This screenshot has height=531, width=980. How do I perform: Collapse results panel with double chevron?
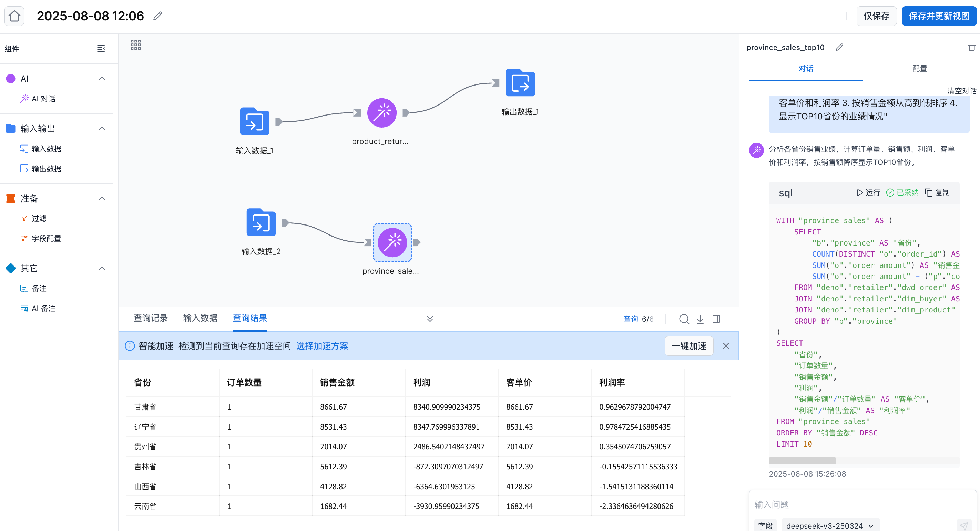click(430, 319)
